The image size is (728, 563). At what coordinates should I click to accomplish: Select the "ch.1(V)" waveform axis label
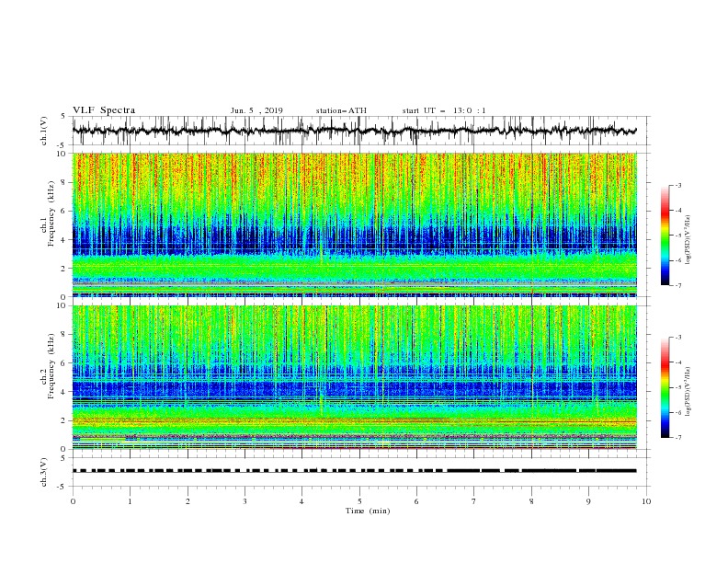44,131
